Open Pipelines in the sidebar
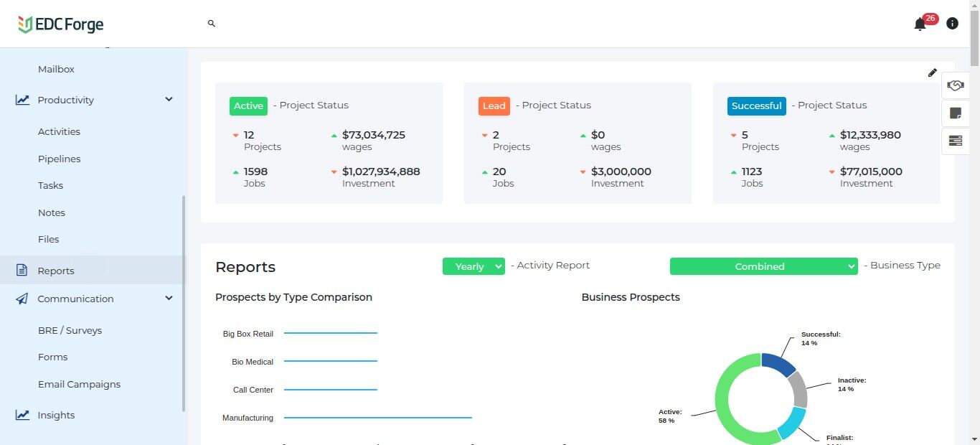Image resolution: width=980 pixels, height=445 pixels. [59, 159]
